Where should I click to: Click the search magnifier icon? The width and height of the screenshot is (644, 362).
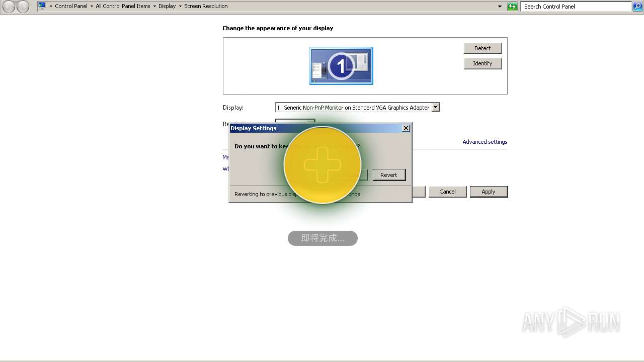coord(637,7)
